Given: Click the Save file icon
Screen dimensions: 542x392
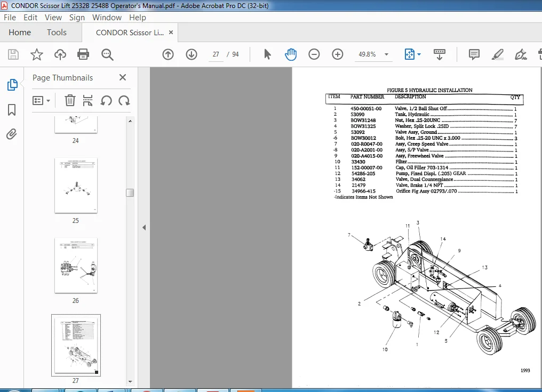Looking at the screenshot, I should point(13,54).
